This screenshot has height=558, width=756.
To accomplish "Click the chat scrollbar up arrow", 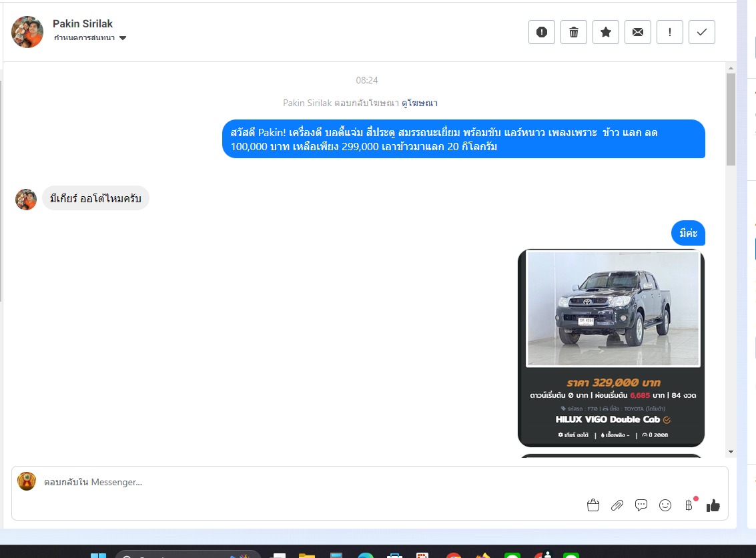I will click(731, 68).
